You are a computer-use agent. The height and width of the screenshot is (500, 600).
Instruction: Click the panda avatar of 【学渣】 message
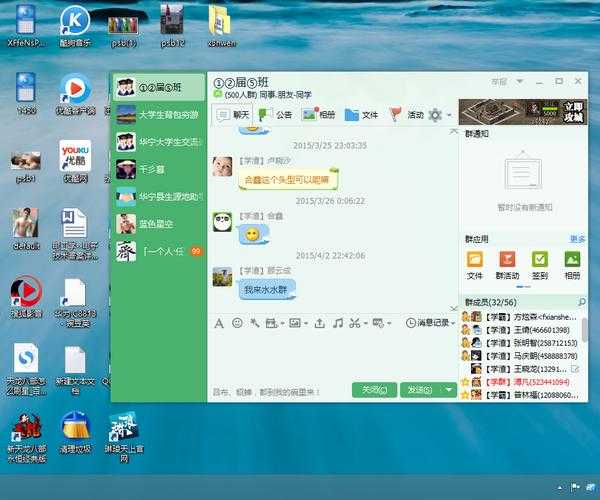coord(222,222)
